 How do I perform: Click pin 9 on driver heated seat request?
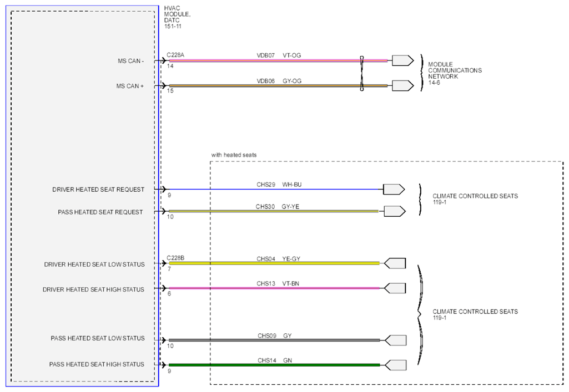pyautogui.click(x=169, y=195)
